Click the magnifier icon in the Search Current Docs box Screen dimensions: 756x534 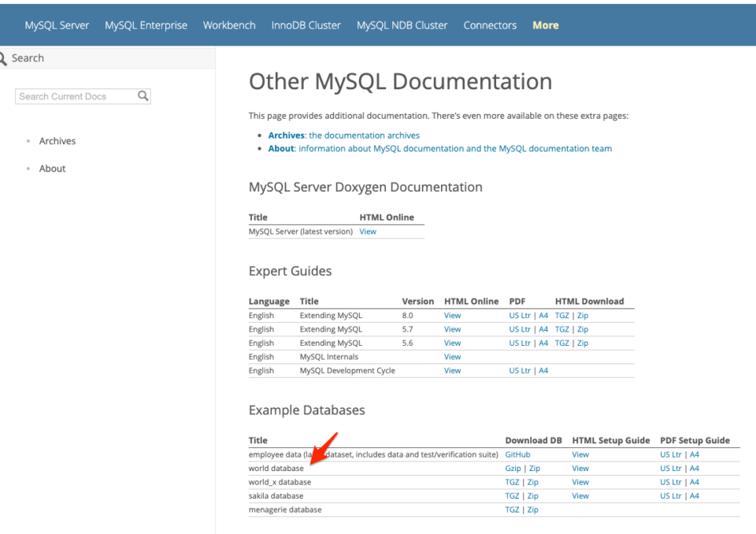click(x=143, y=96)
